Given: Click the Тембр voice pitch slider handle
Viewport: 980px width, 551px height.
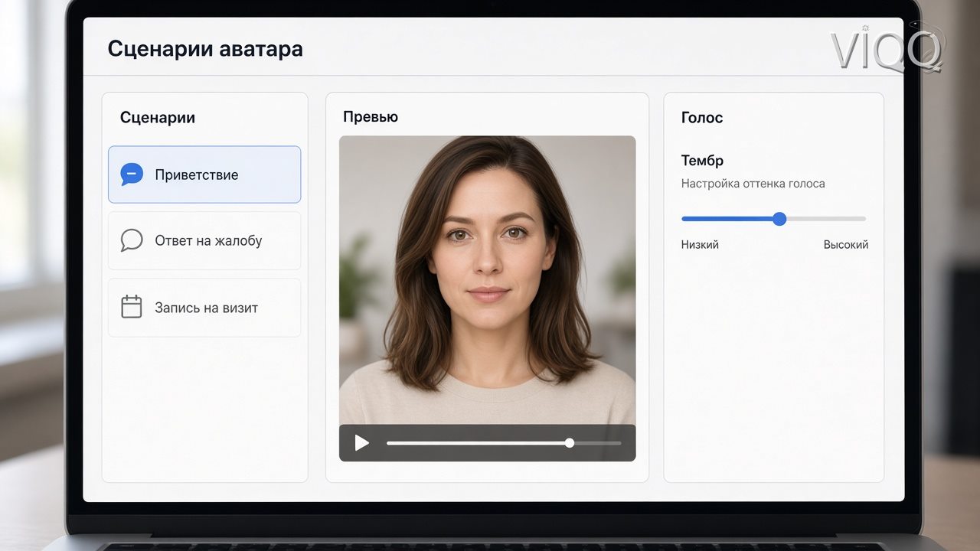Looking at the screenshot, I should coord(779,219).
